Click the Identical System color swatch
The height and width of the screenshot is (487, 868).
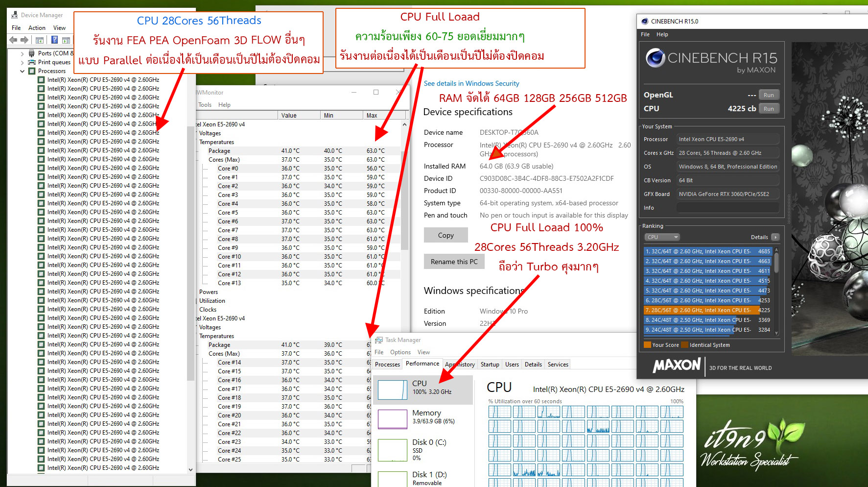pyautogui.click(x=684, y=345)
